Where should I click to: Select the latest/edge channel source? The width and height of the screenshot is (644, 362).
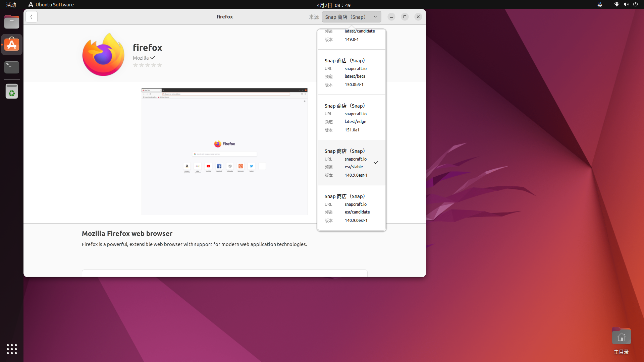tap(352, 118)
